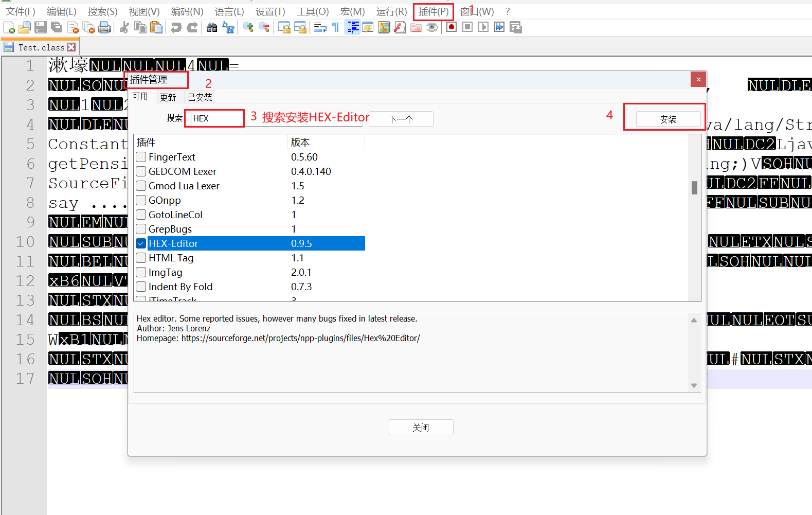Switch to the 更新 tab
The width and height of the screenshot is (812, 515).
[168, 97]
